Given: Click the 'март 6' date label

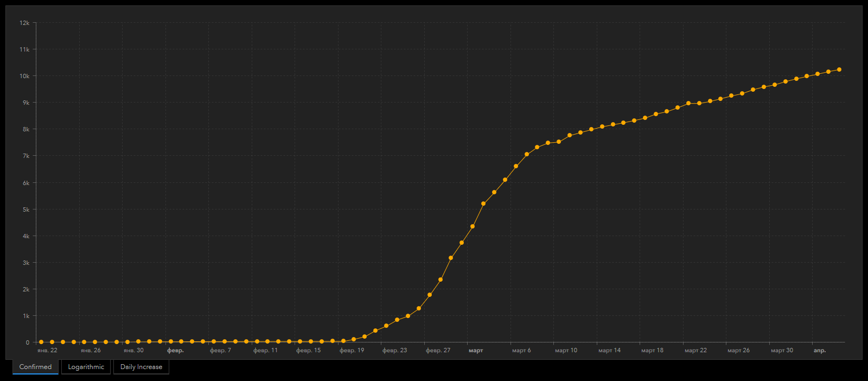Looking at the screenshot, I should 521,351.
